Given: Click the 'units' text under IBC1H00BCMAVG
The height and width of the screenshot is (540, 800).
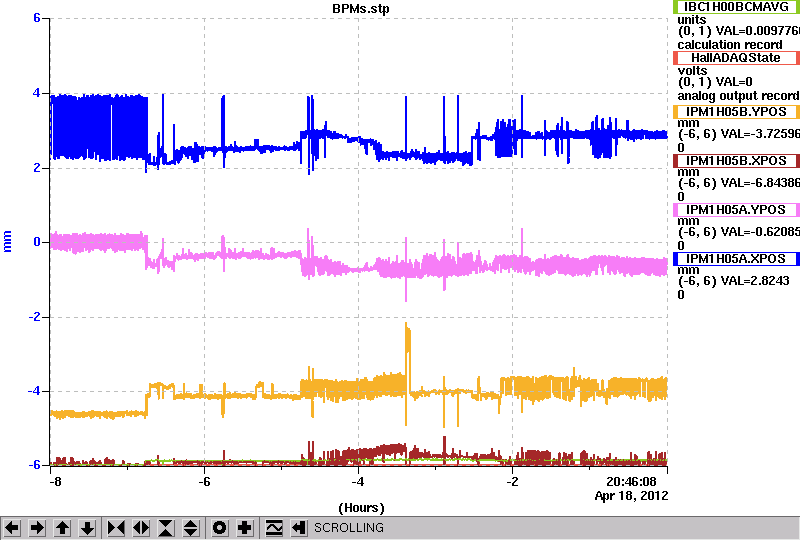Looking at the screenshot, I should (692, 20).
